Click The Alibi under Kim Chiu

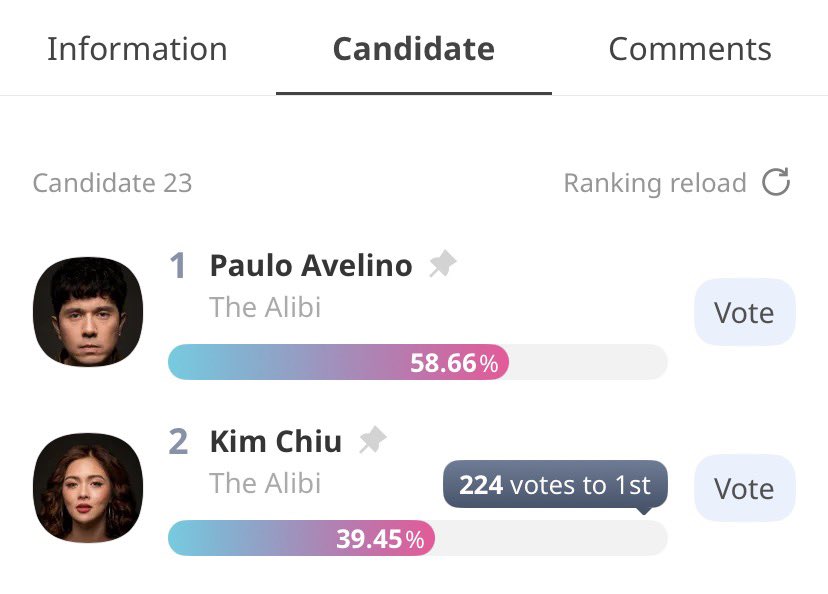(x=265, y=483)
